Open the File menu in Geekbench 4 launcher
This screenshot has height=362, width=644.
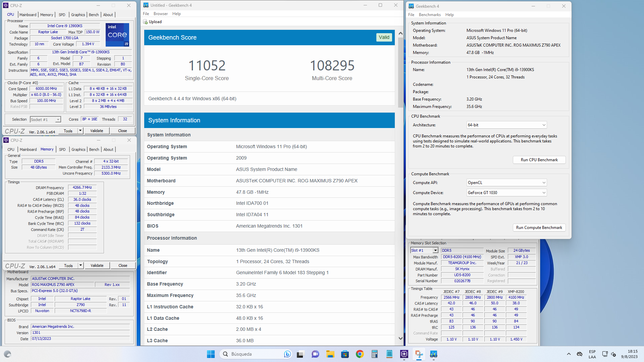[x=411, y=15]
